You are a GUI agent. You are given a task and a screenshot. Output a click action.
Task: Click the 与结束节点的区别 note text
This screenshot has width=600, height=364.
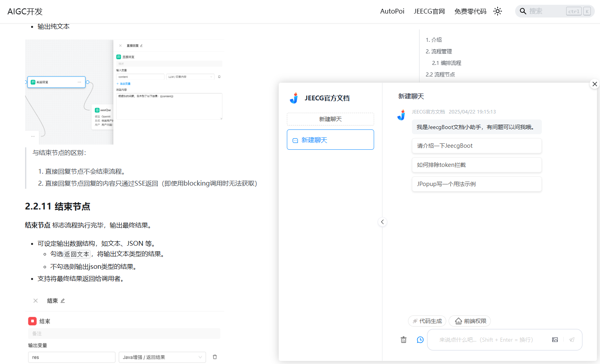59,153
